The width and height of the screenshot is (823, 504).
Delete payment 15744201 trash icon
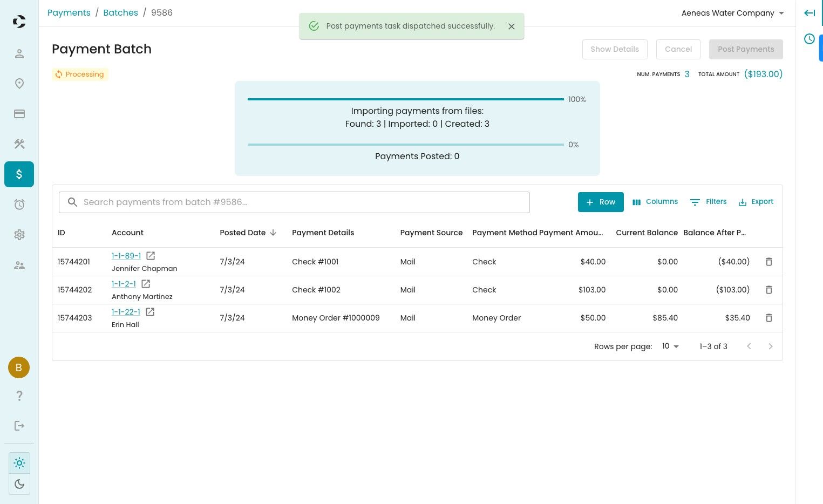(769, 262)
